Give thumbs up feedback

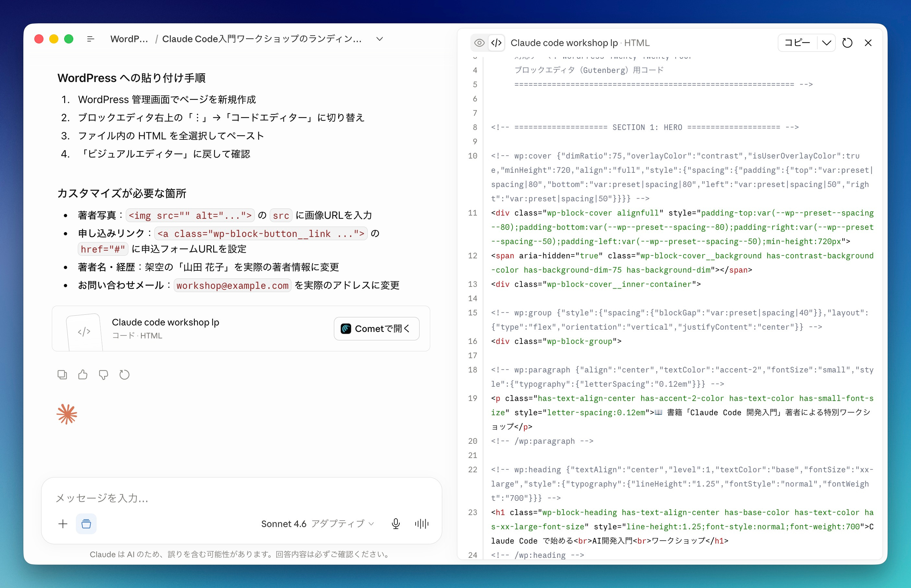(83, 375)
